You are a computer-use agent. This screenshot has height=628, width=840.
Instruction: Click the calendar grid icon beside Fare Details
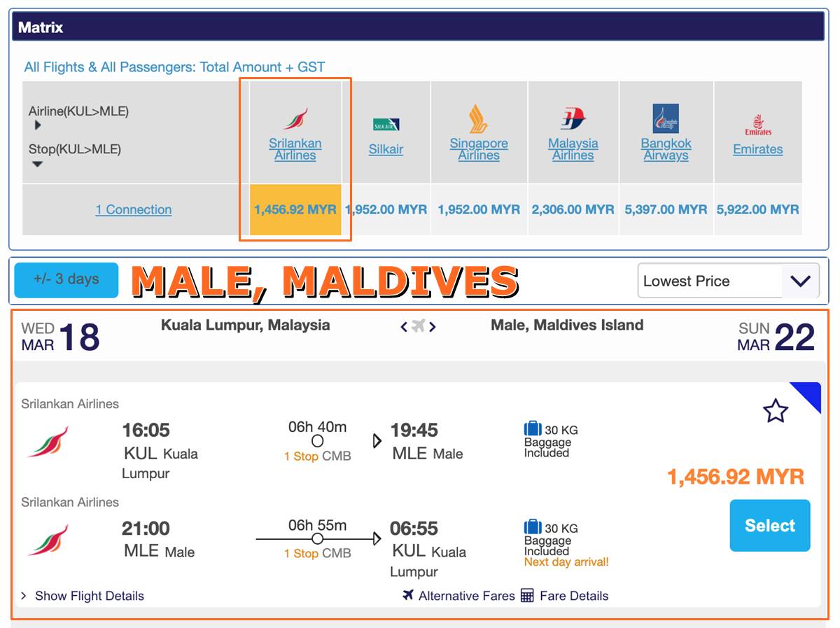527,596
